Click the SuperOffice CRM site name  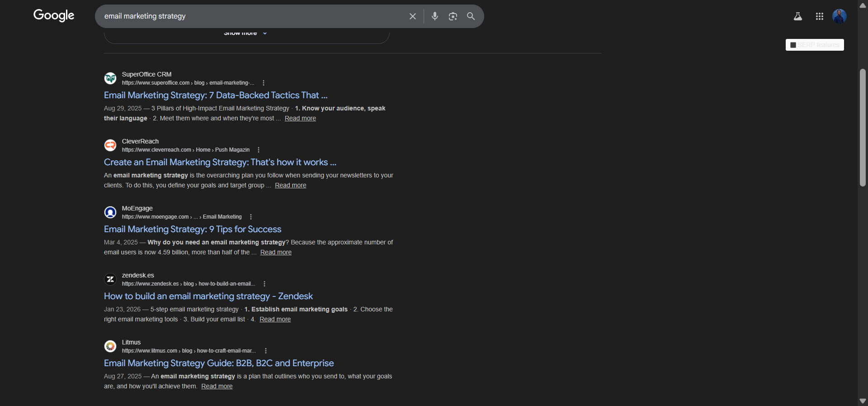[147, 74]
